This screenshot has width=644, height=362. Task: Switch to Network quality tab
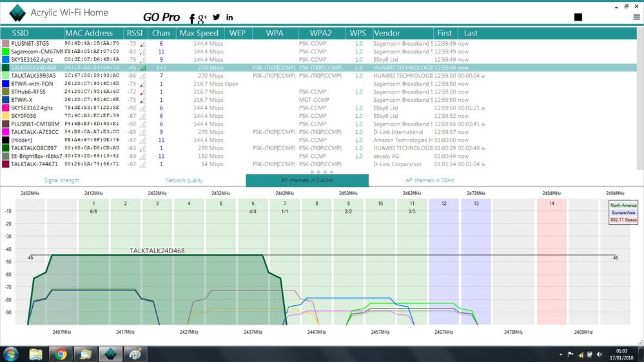click(184, 180)
